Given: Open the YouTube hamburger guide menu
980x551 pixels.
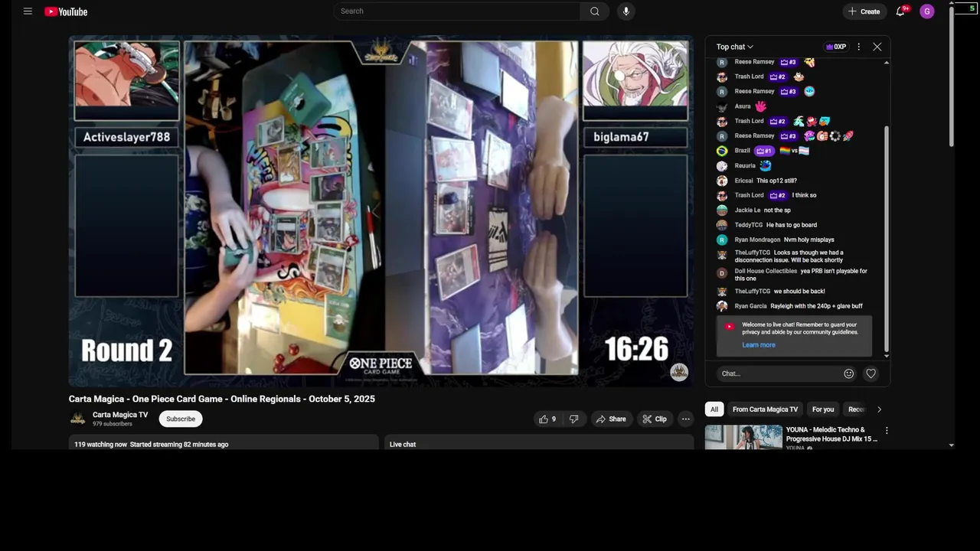Looking at the screenshot, I should (x=28, y=11).
